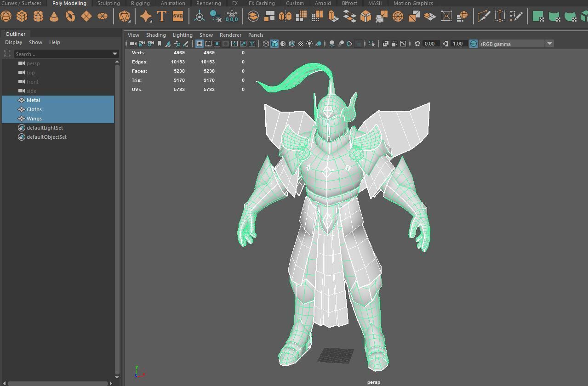Click the star-shaped super shapes icon
This screenshot has height=386, width=588.
click(146, 16)
